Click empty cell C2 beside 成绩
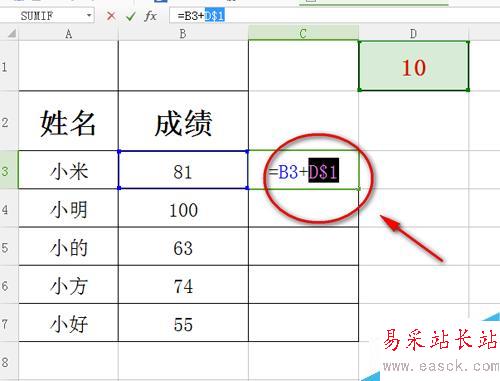The width and height of the screenshot is (500, 381). (303, 121)
